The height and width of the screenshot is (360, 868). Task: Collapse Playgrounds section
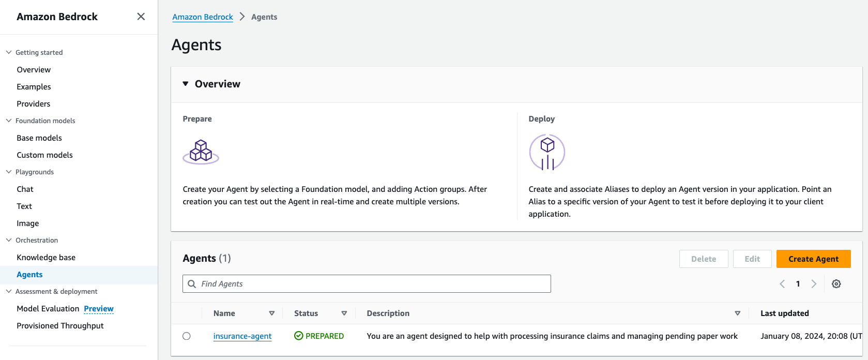9,172
